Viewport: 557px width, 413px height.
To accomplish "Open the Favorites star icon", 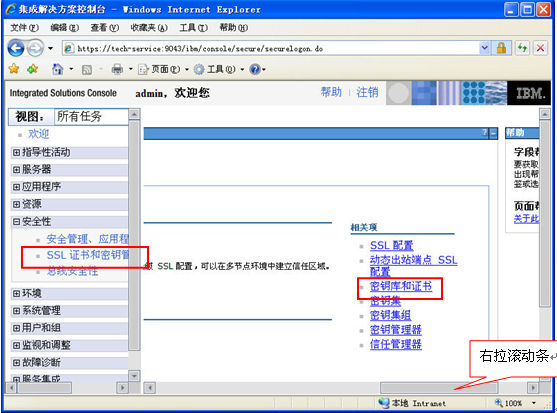I will [14, 69].
